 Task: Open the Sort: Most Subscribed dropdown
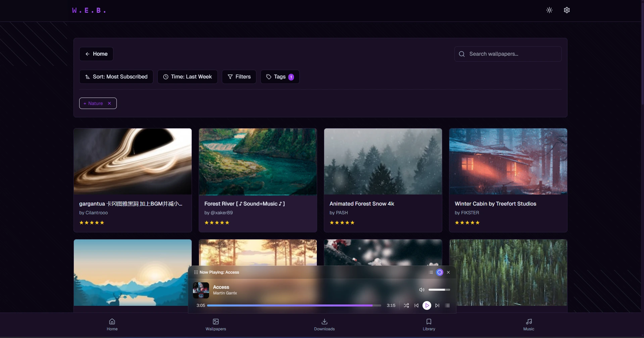point(116,77)
